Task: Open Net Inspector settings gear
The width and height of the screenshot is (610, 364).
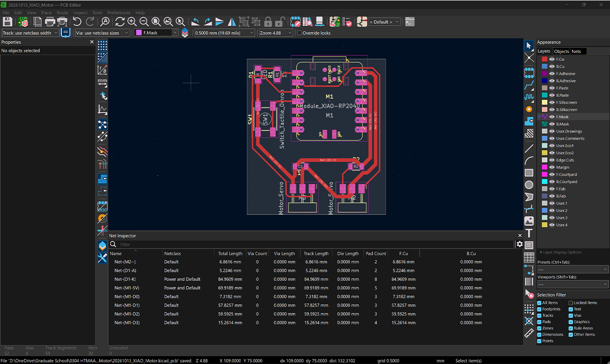Action: 519,244
